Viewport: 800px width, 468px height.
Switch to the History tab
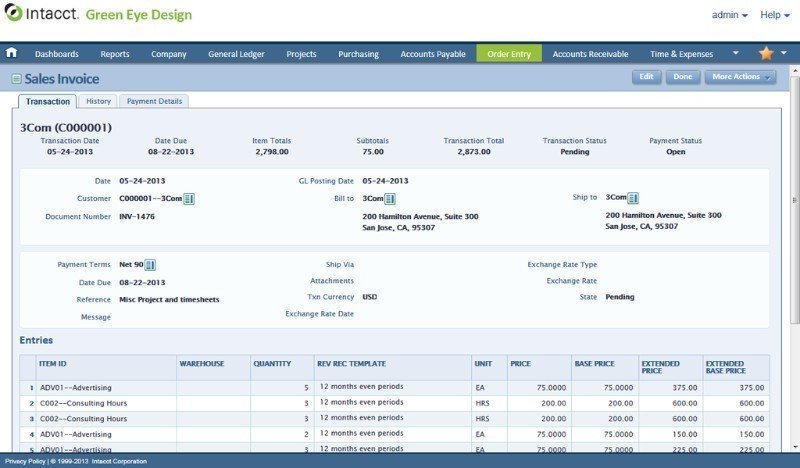click(x=98, y=101)
